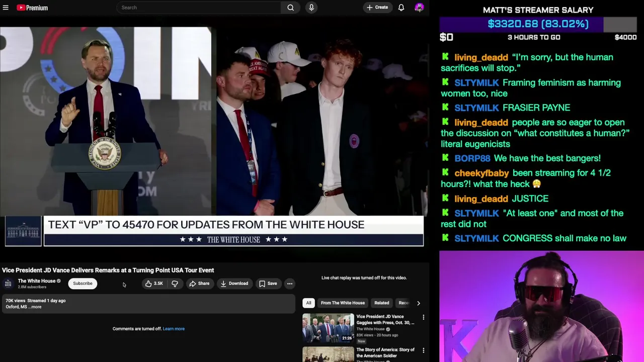This screenshot has width=644, height=362.
Task: Open more actions three-dot menu
Action: coord(290,284)
